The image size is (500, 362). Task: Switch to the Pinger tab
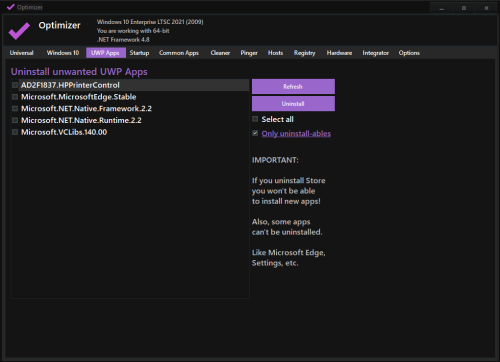click(249, 53)
